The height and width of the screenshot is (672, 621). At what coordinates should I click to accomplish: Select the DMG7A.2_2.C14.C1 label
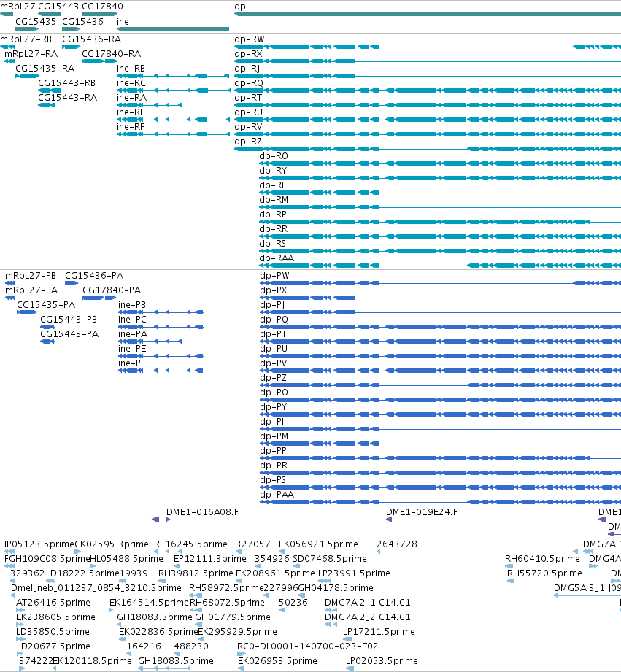tap(368, 617)
